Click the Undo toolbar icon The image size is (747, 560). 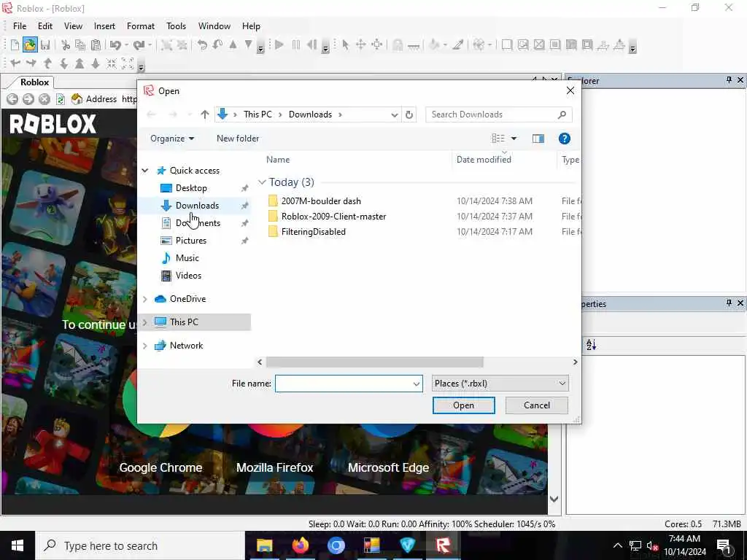pyautogui.click(x=115, y=45)
